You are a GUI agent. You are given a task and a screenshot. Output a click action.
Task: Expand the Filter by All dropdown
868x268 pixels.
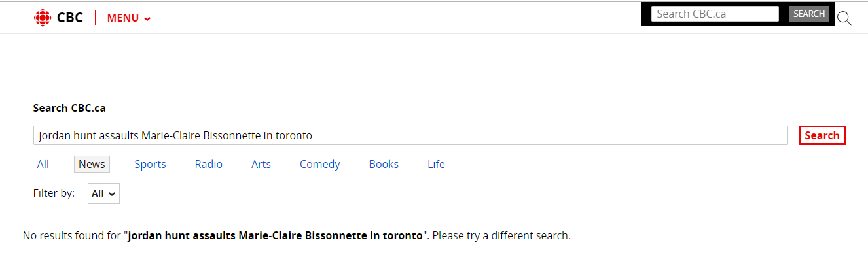point(103,193)
